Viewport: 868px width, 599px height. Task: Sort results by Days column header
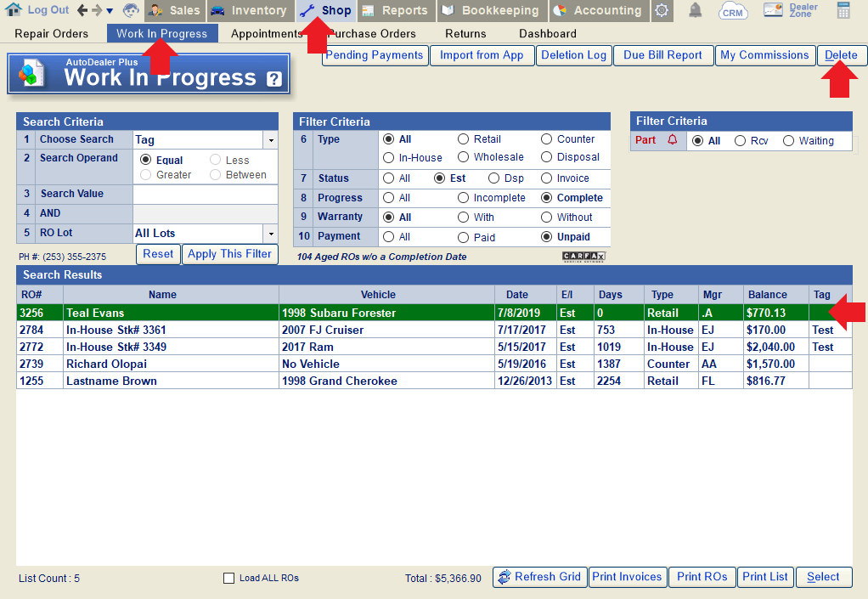[618, 295]
